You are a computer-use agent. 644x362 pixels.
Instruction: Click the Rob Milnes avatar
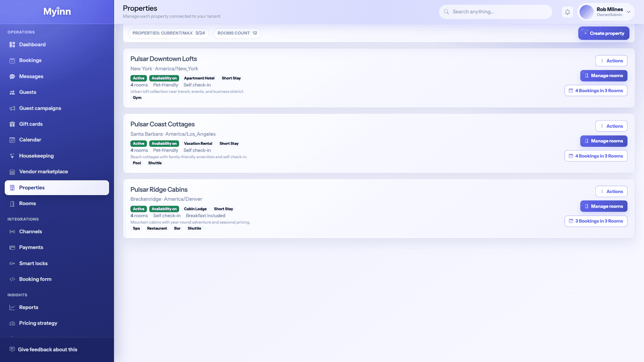pyautogui.click(x=586, y=12)
